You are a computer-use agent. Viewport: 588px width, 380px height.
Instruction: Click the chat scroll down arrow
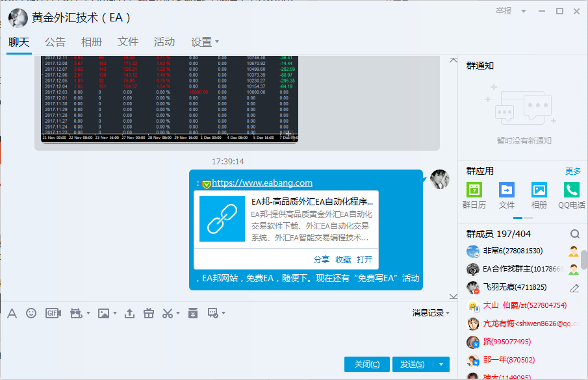tap(454, 296)
